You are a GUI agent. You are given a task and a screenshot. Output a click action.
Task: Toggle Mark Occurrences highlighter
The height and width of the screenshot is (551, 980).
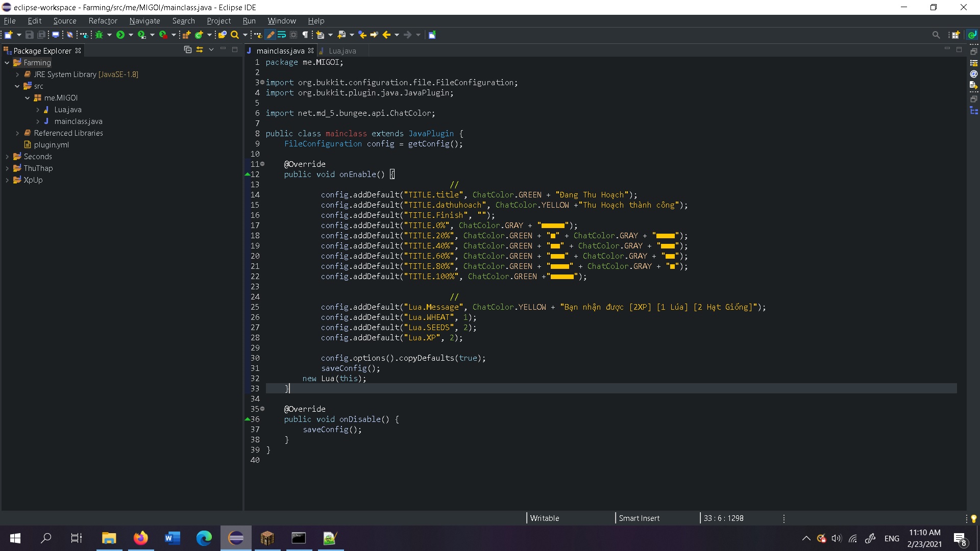tap(271, 35)
